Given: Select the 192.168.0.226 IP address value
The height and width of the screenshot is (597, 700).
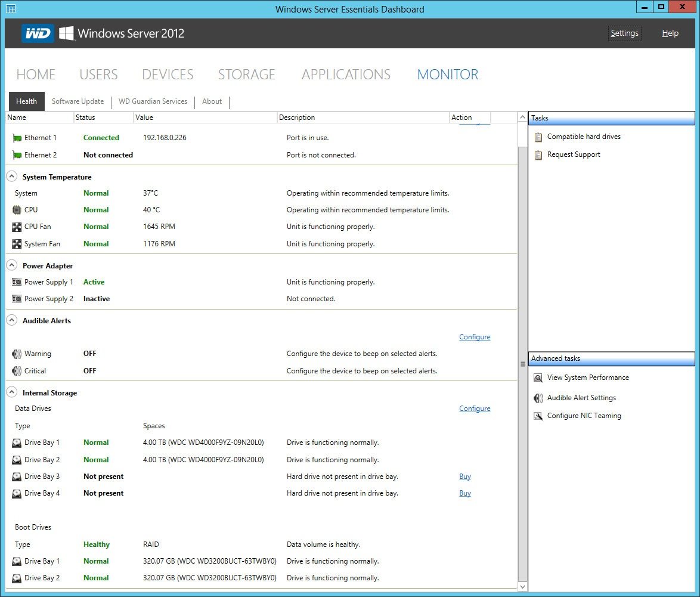Looking at the screenshot, I should pyautogui.click(x=165, y=138).
